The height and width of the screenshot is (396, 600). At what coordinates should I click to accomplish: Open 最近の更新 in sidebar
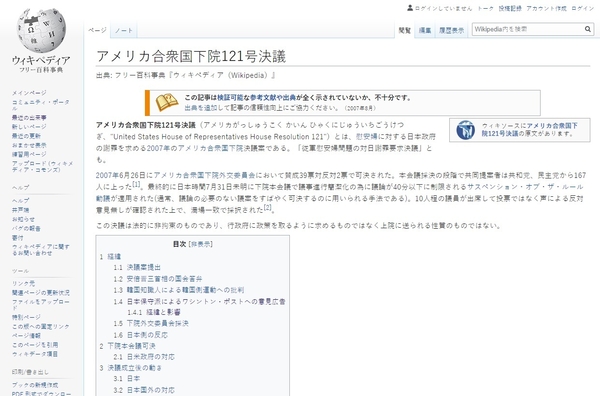click(26, 136)
